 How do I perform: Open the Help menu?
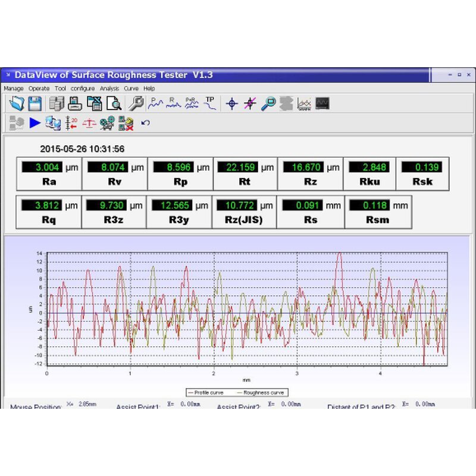click(149, 88)
